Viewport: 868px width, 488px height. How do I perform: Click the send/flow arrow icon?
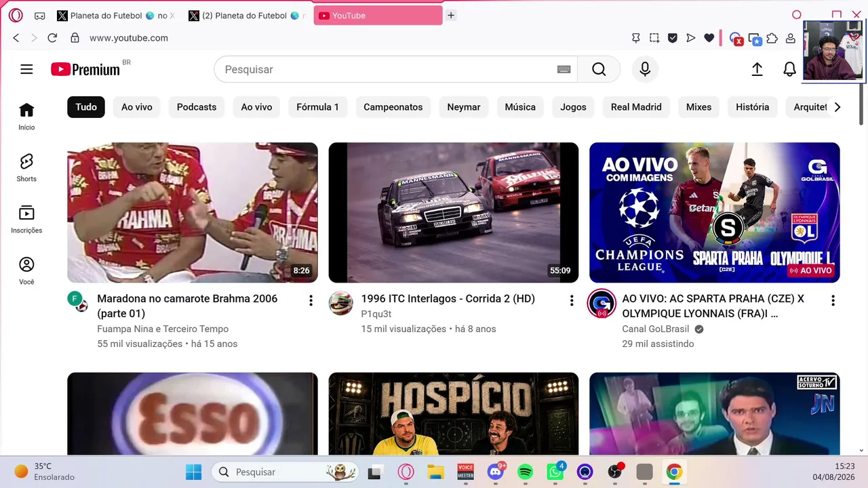click(x=690, y=38)
